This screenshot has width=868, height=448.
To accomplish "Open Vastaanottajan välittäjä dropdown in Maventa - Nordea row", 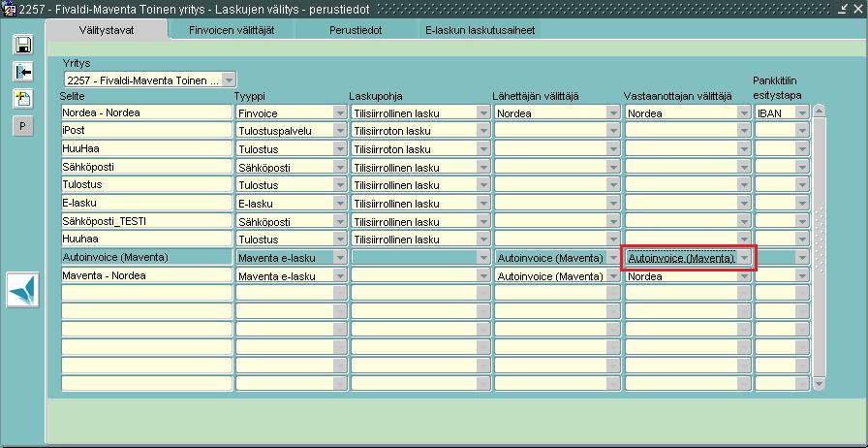I will [745, 275].
